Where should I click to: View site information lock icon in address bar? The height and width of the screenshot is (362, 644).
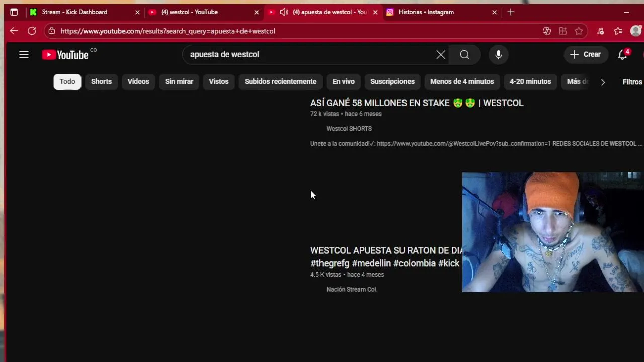point(51,31)
